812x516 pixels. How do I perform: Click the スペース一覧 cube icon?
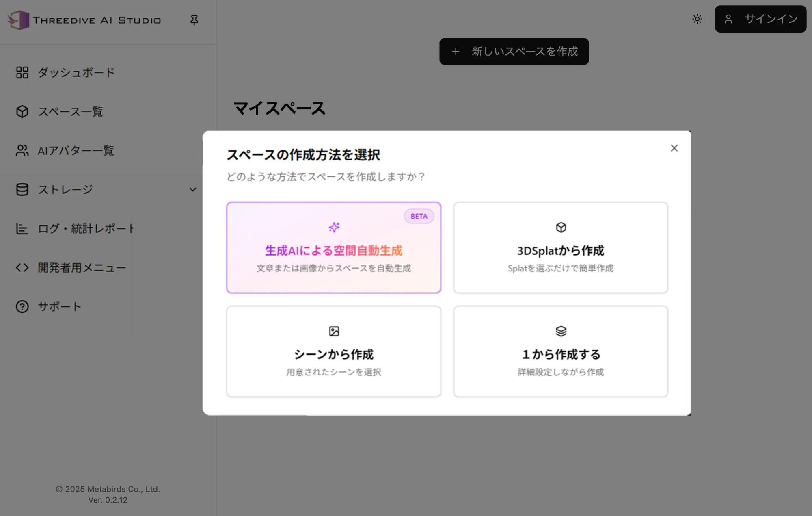[x=22, y=111]
